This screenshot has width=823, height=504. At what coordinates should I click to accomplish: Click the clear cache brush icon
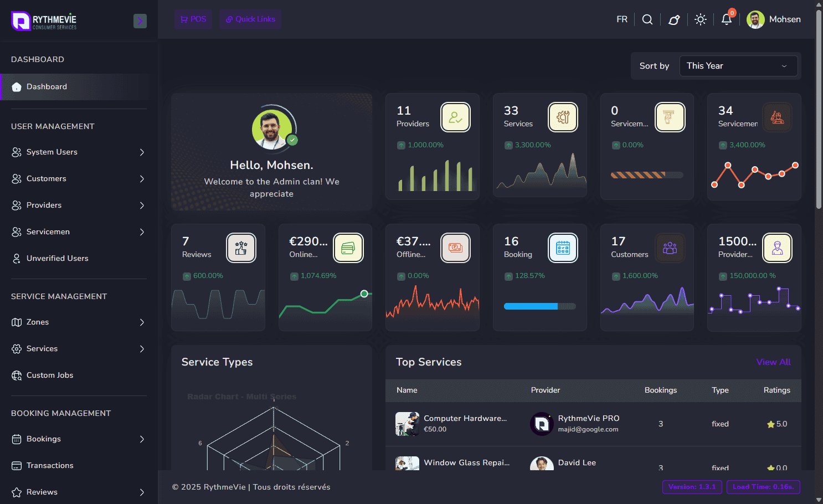[x=674, y=19]
